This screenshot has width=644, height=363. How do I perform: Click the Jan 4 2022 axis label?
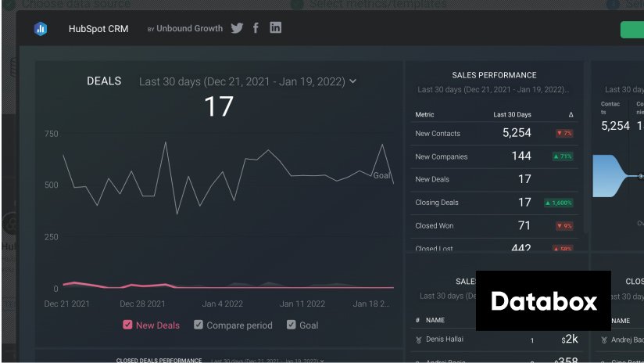pyautogui.click(x=222, y=304)
